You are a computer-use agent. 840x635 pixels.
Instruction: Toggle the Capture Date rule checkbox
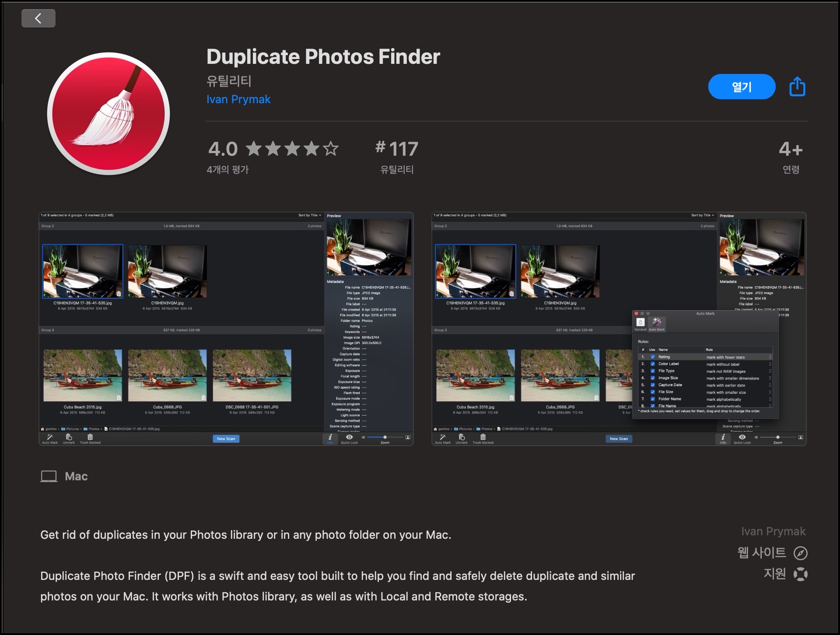(653, 385)
